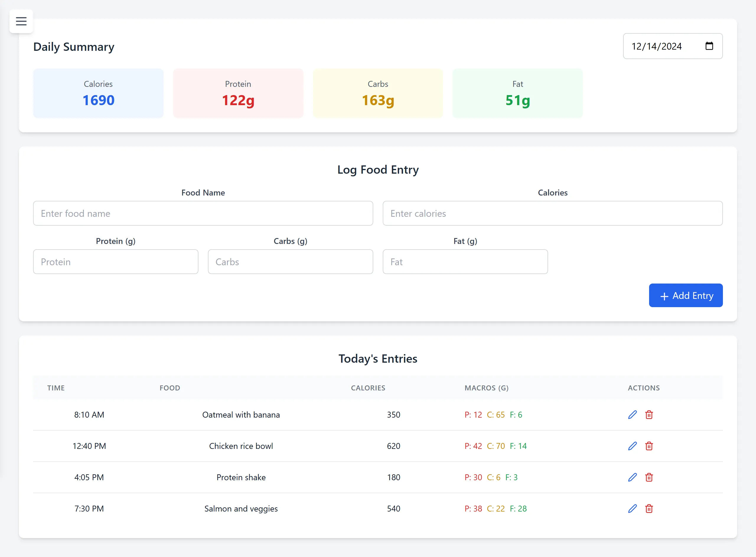Click the Carbs grams input

click(x=290, y=262)
